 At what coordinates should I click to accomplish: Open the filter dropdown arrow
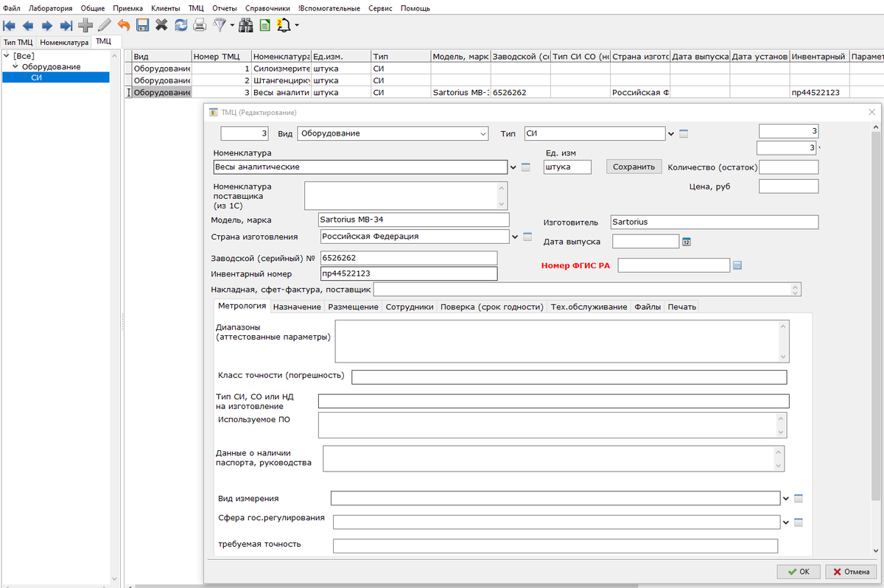click(x=232, y=26)
